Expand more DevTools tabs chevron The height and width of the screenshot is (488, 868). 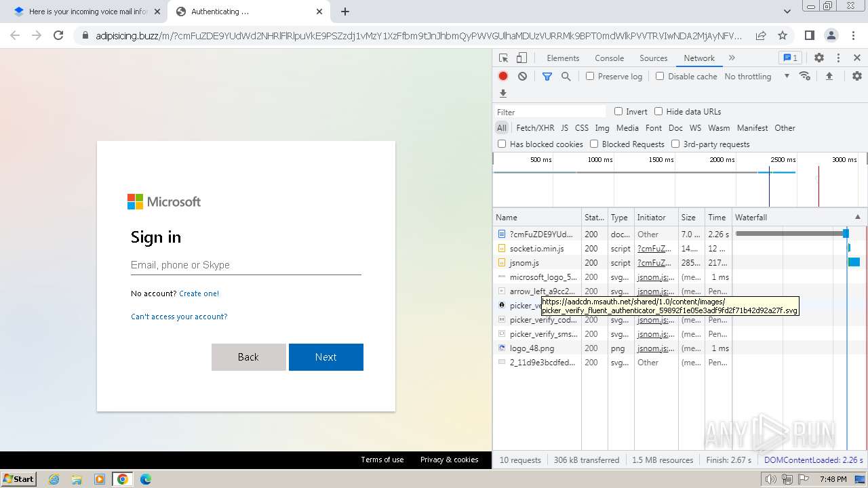coord(732,58)
